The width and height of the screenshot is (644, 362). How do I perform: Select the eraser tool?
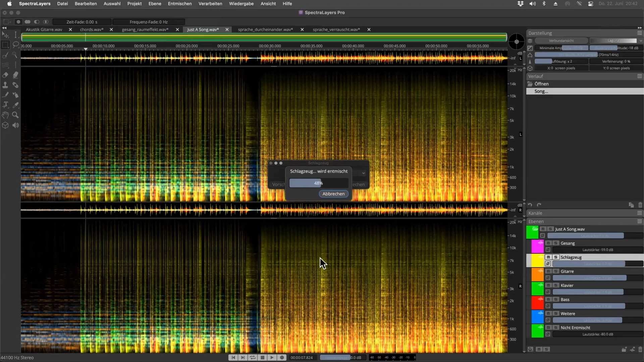coord(5,75)
